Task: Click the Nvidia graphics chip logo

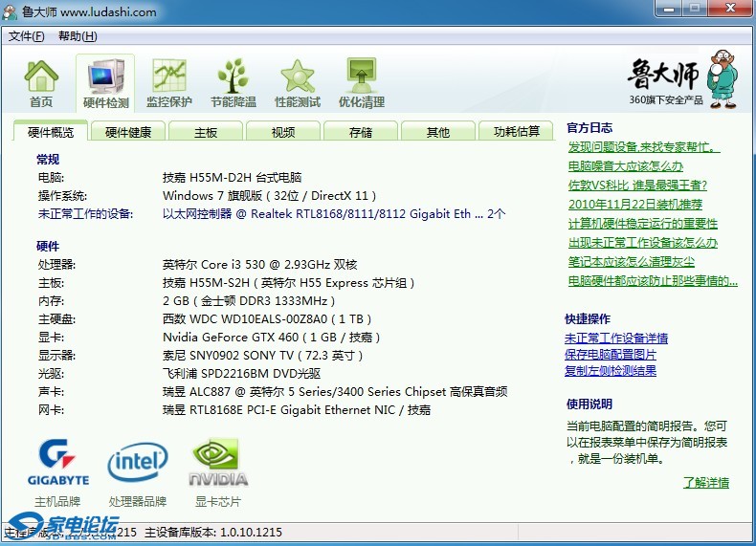Action: (x=218, y=462)
